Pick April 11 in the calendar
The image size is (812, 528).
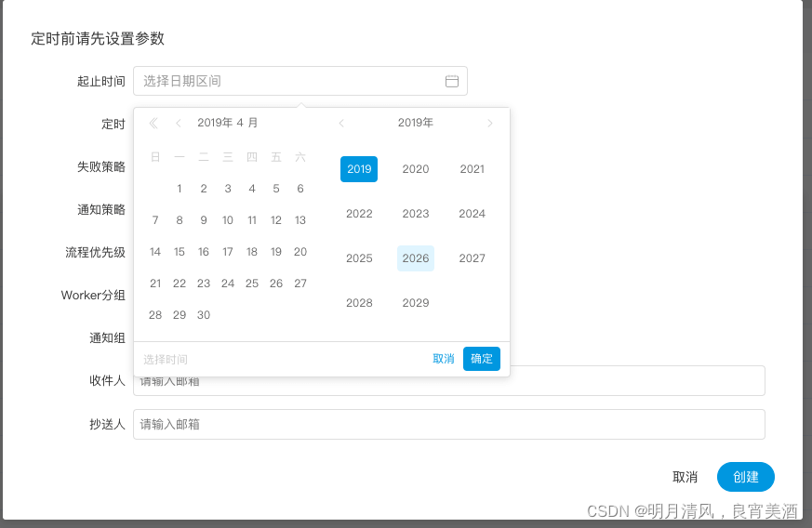[x=252, y=220]
